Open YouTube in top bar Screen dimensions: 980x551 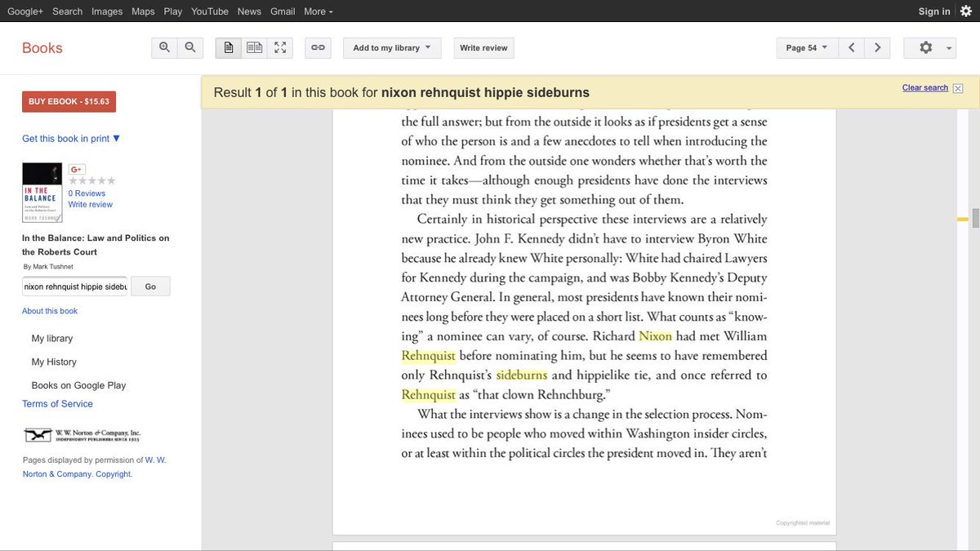tap(210, 11)
